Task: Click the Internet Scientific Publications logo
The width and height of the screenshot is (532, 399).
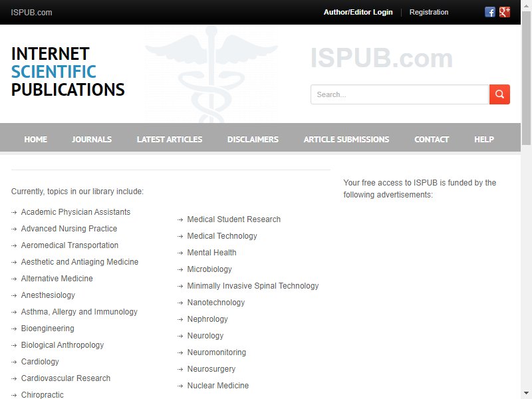Action: (68, 72)
